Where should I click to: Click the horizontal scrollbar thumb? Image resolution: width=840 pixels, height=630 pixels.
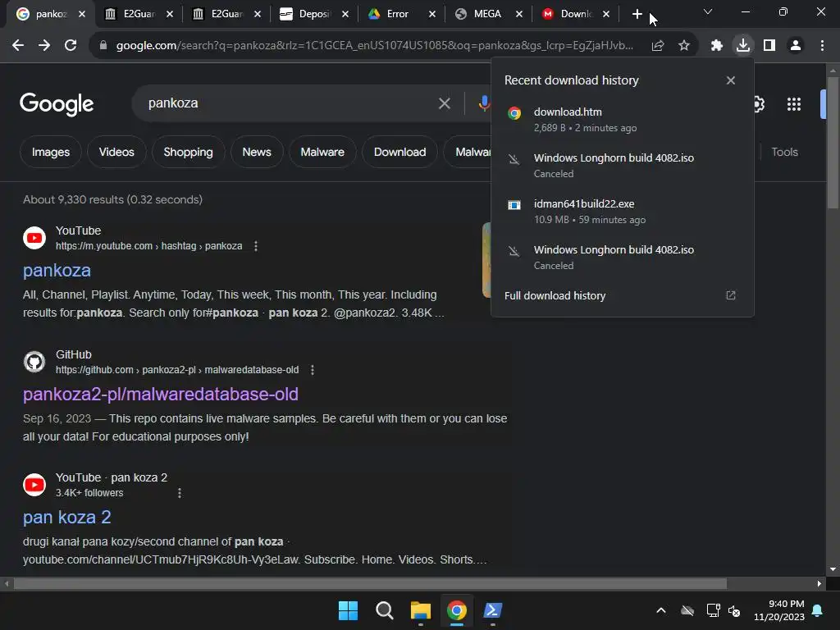pos(370,583)
